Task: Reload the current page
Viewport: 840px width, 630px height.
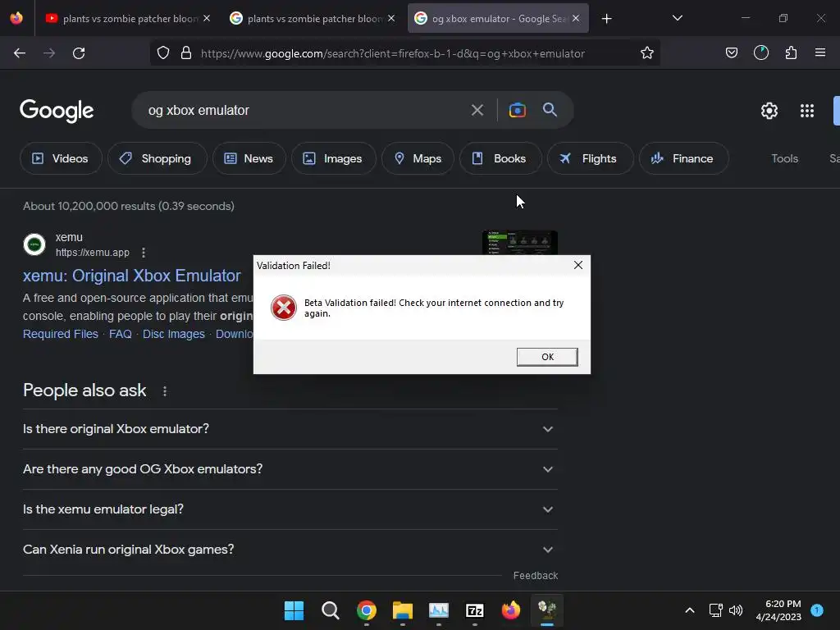Action: (x=79, y=53)
